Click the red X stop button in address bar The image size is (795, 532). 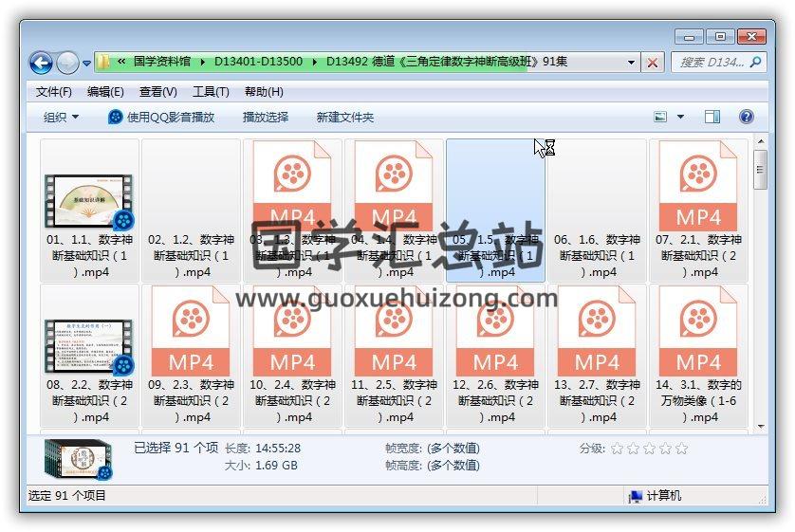[x=653, y=63]
